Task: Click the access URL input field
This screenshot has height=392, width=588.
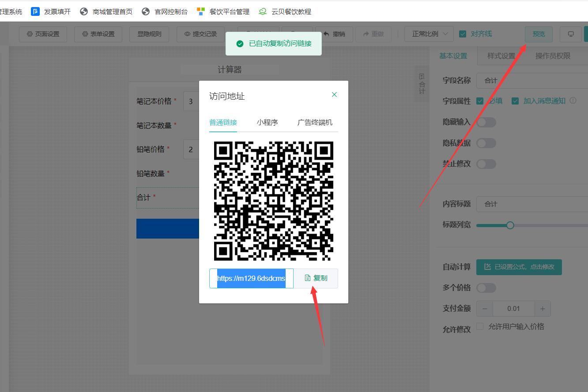Action: coord(251,278)
